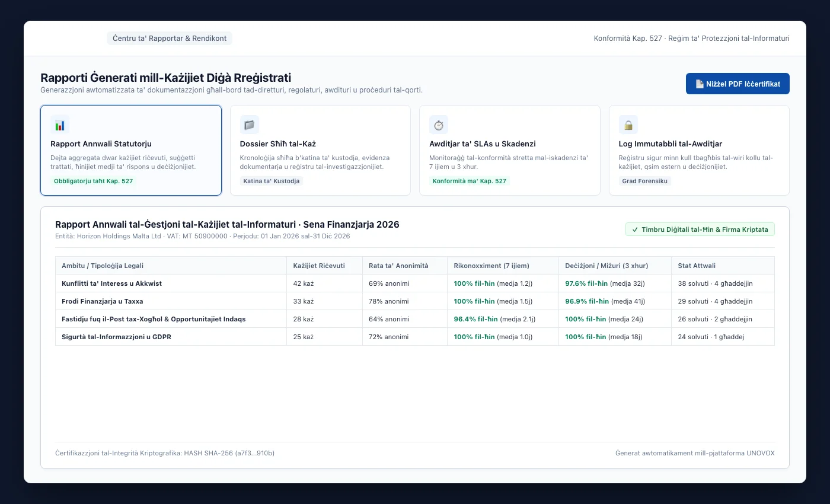Switch to Awditjar ta' SLAs u Skadenzi title
The image size is (830, 504).
pyautogui.click(x=483, y=144)
